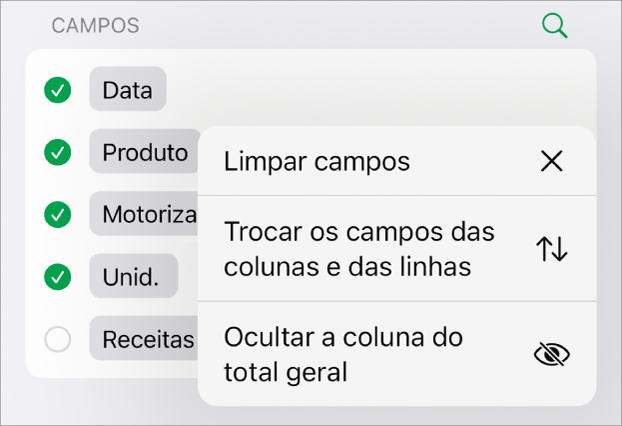622x426 pixels.
Task: Tap the Unid. field tag
Action: [133, 275]
